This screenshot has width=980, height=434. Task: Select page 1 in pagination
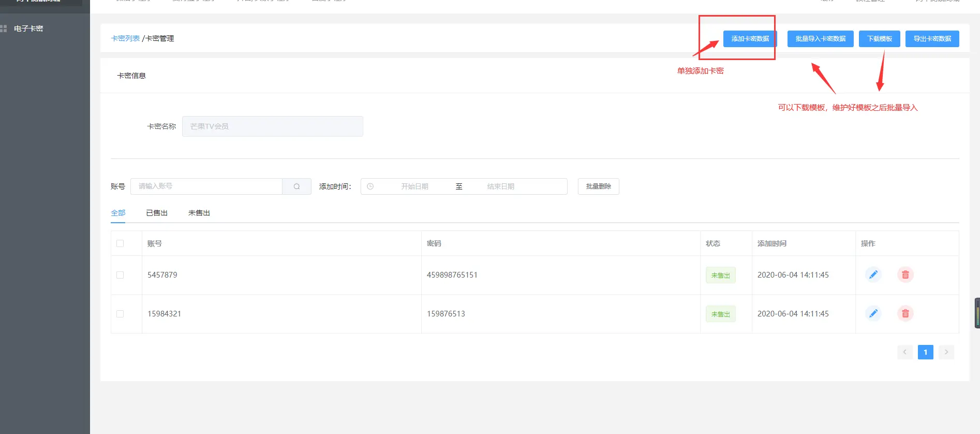click(x=926, y=352)
